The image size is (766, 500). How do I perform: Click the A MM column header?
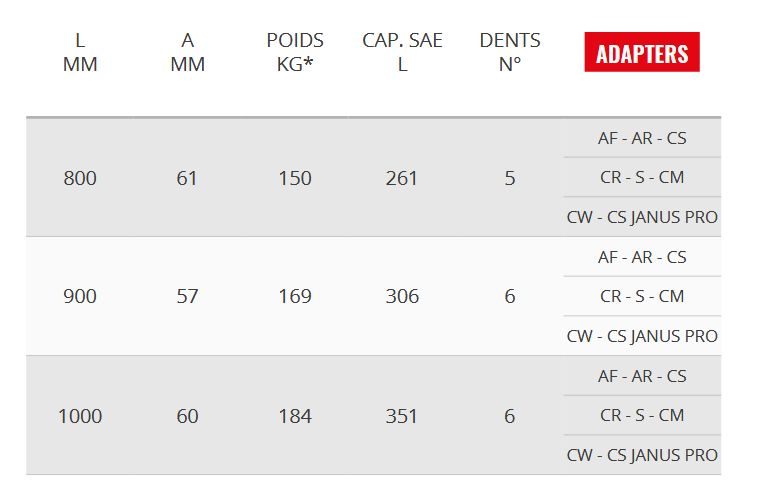click(187, 53)
